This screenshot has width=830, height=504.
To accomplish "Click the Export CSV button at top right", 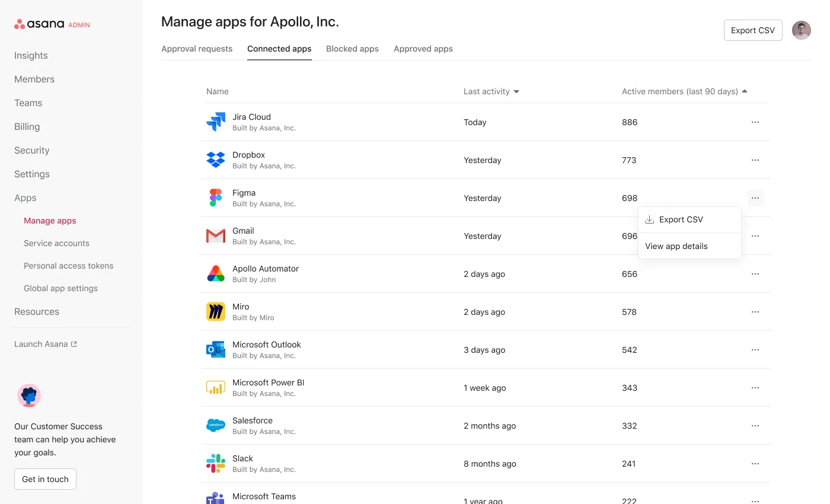I will (x=752, y=30).
